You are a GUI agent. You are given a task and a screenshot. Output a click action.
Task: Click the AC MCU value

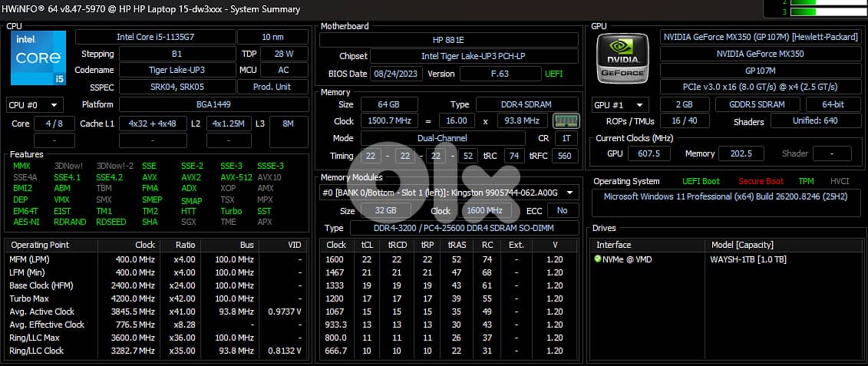[285, 71]
